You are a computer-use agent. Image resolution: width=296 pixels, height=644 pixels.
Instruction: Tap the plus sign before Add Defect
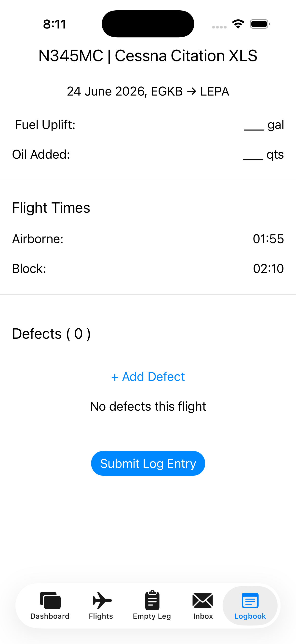click(x=115, y=377)
